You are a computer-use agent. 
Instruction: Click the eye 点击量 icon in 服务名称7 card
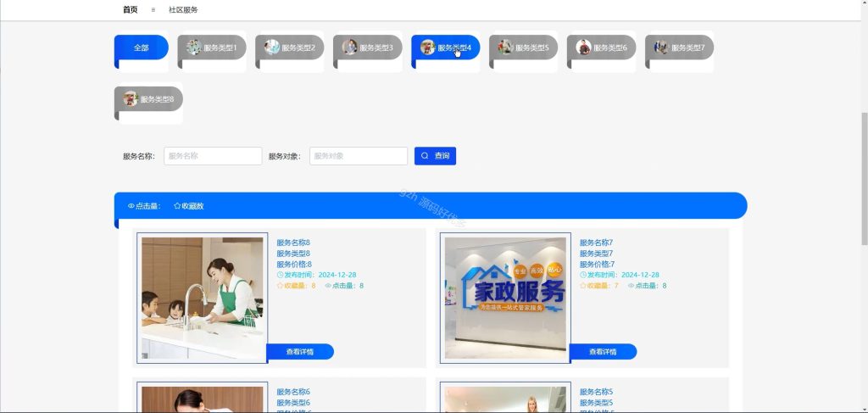coord(631,286)
